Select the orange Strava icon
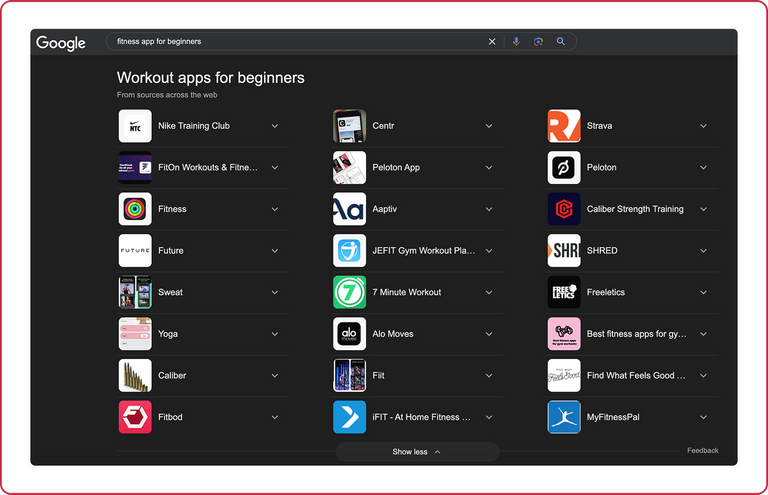 pyautogui.click(x=564, y=126)
